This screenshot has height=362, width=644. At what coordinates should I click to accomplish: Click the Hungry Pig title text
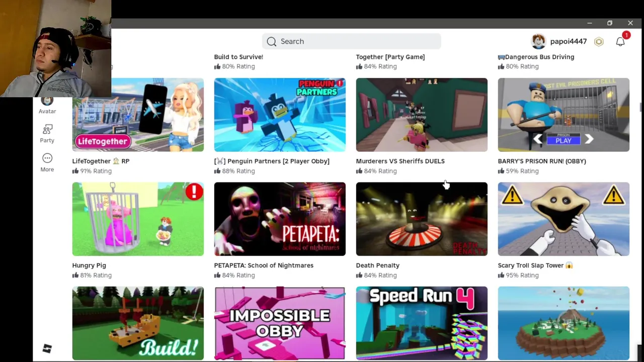tap(89, 265)
